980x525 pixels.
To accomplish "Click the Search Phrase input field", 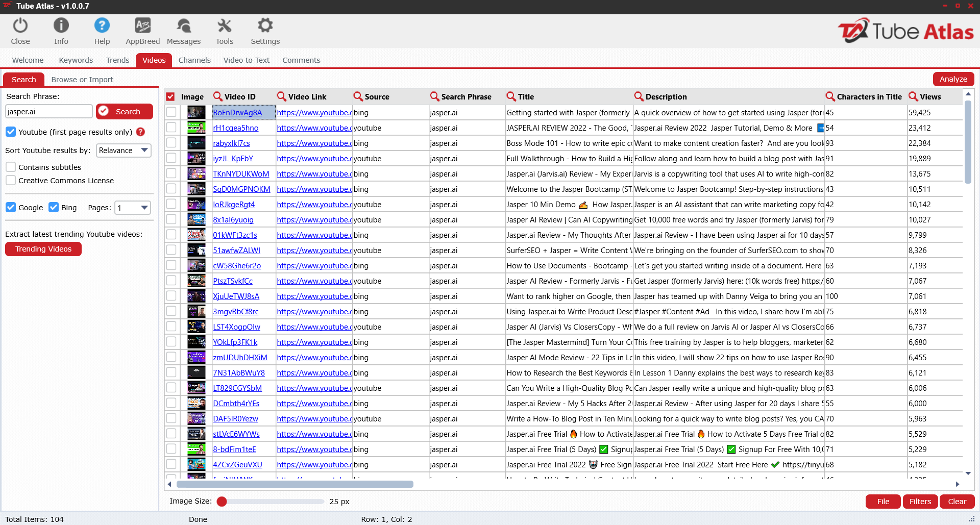I will click(49, 112).
